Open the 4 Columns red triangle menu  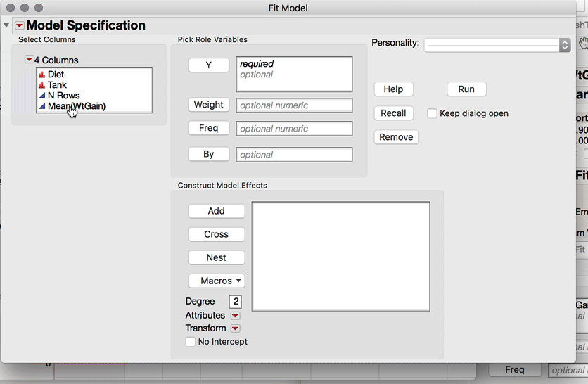tap(29, 60)
